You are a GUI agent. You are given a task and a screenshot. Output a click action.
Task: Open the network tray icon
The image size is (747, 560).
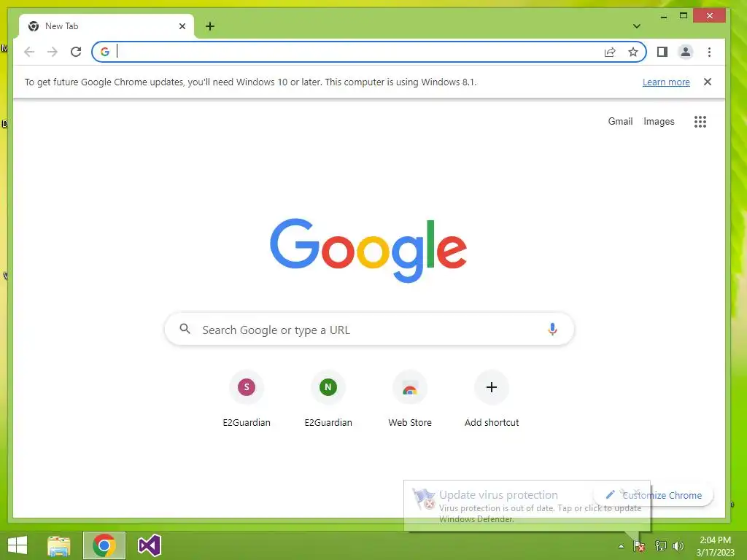660,546
